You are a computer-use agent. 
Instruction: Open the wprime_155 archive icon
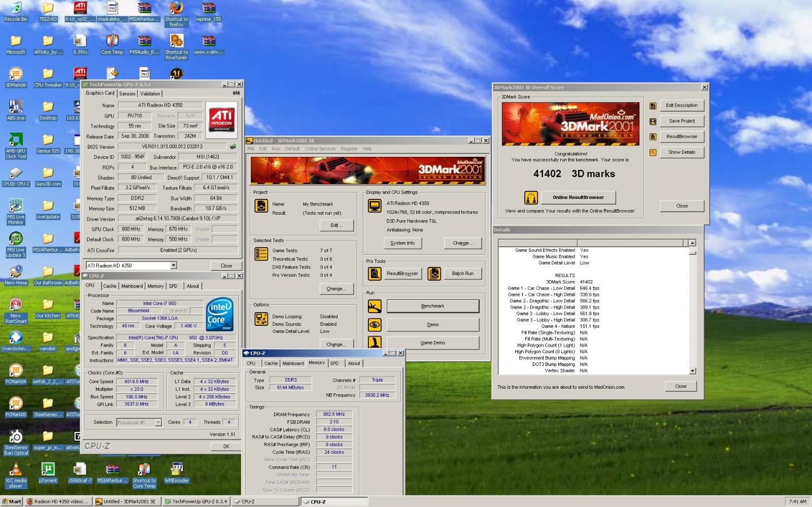[x=208, y=12]
